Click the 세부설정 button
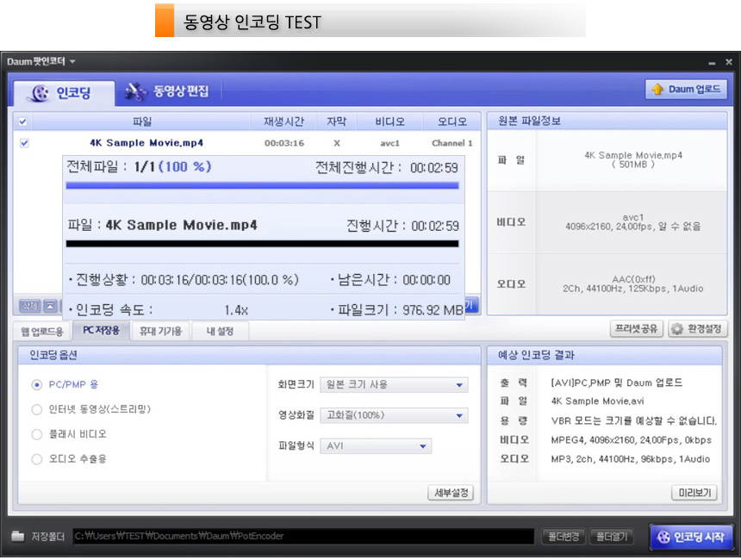The image size is (741, 560). [x=451, y=493]
